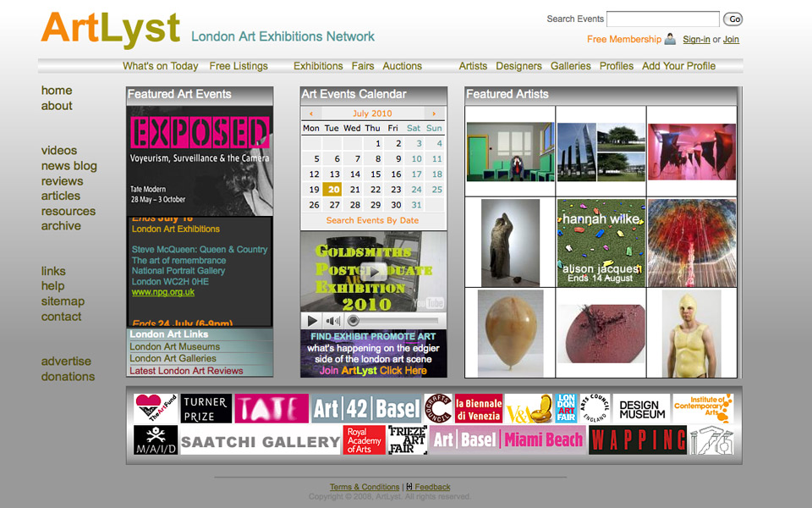
Task: Click the membership person icon
Action: tap(670, 39)
